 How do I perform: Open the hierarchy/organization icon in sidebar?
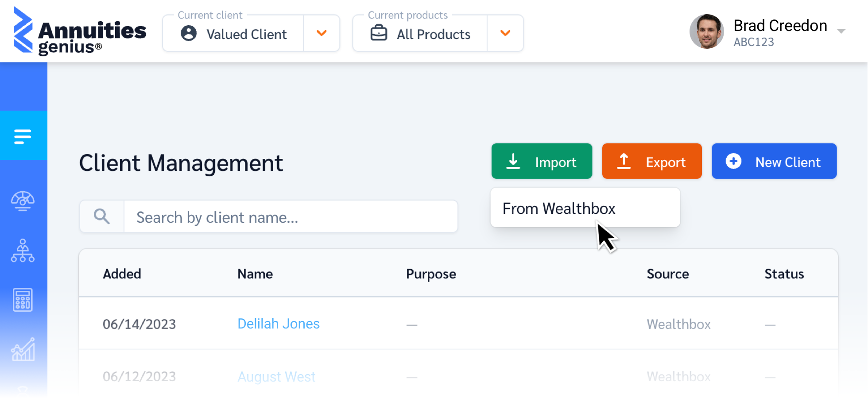[22, 251]
